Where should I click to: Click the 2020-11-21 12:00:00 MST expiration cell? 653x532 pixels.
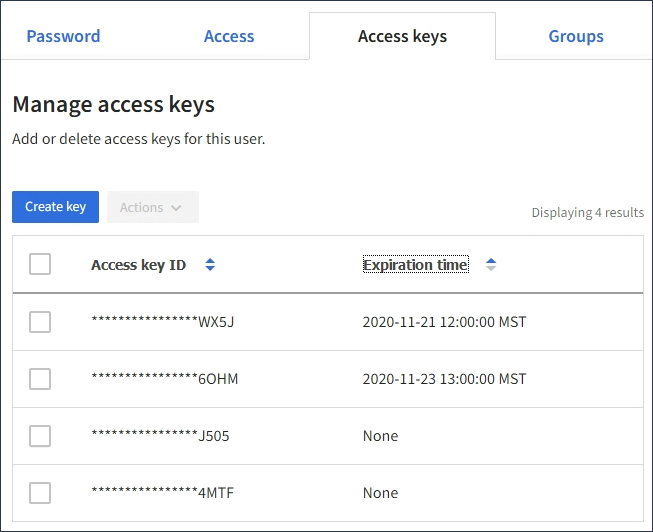point(444,322)
